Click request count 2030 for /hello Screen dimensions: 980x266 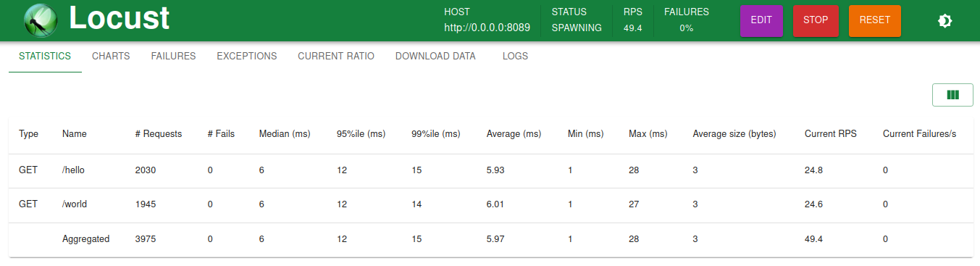[x=146, y=170]
